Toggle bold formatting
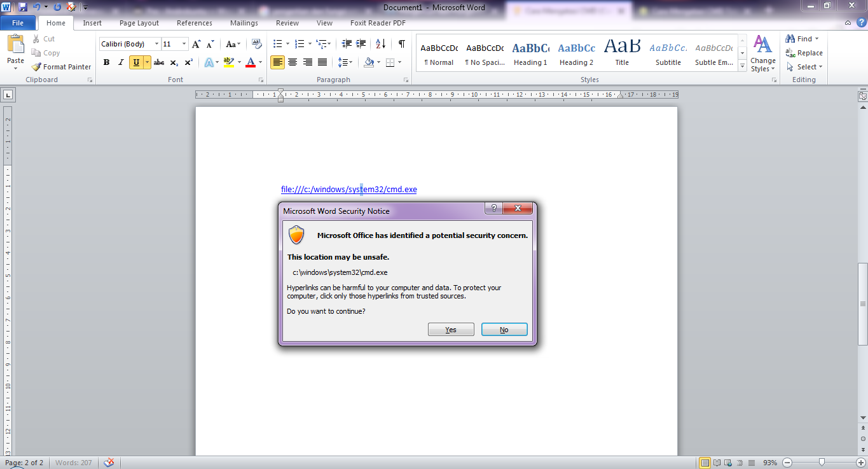The width and height of the screenshot is (868, 469). pyautogui.click(x=106, y=62)
